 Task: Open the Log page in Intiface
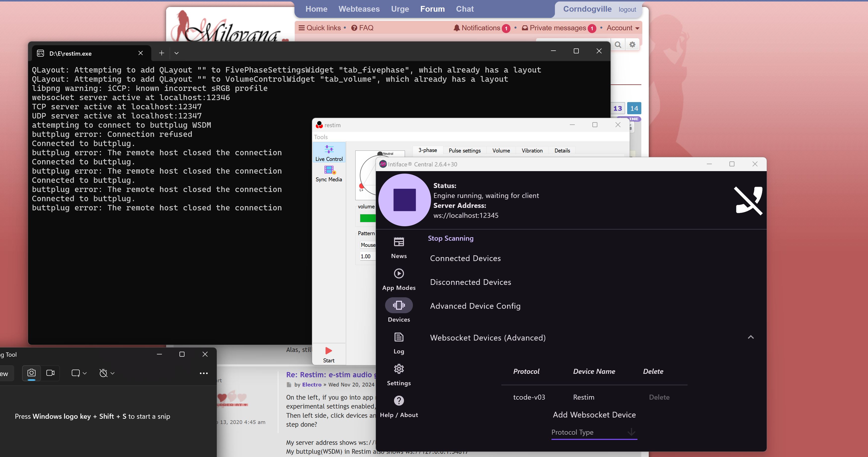(399, 343)
